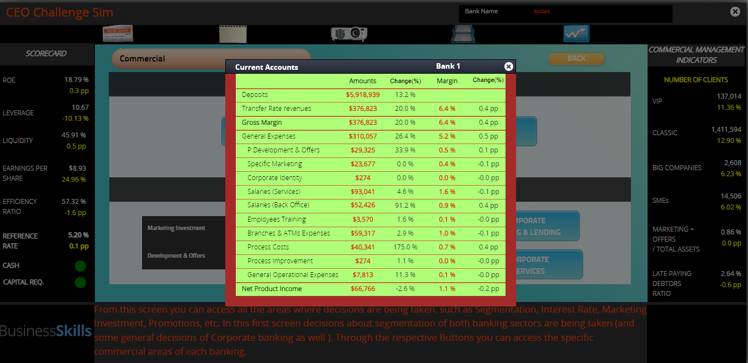Click the Gross Margin row
The width and height of the screenshot is (748, 363).
pyautogui.click(x=371, y=123)
